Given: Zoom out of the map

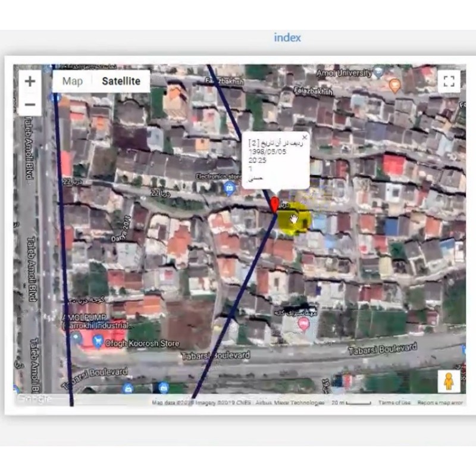Looking at the screenshot, I should point(30,105).
